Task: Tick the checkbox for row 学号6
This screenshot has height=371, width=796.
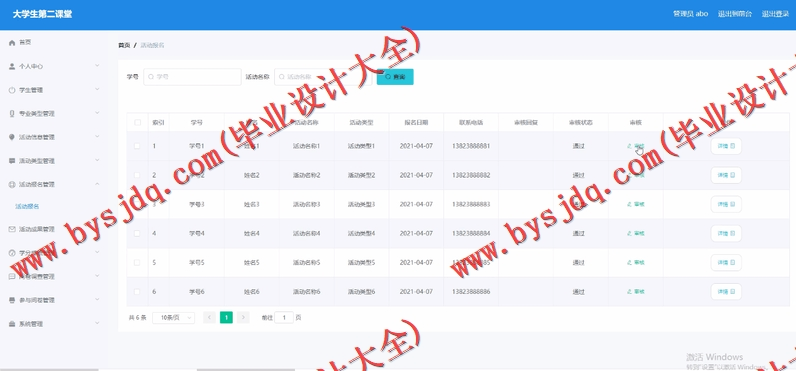Action: (x=137, y=292)
